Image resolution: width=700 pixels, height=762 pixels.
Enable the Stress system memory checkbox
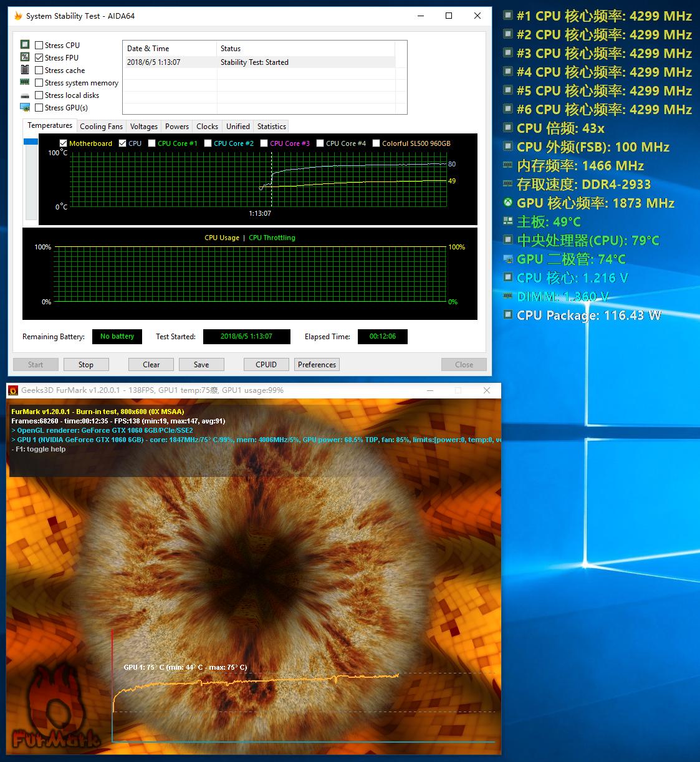click(39, 82)
